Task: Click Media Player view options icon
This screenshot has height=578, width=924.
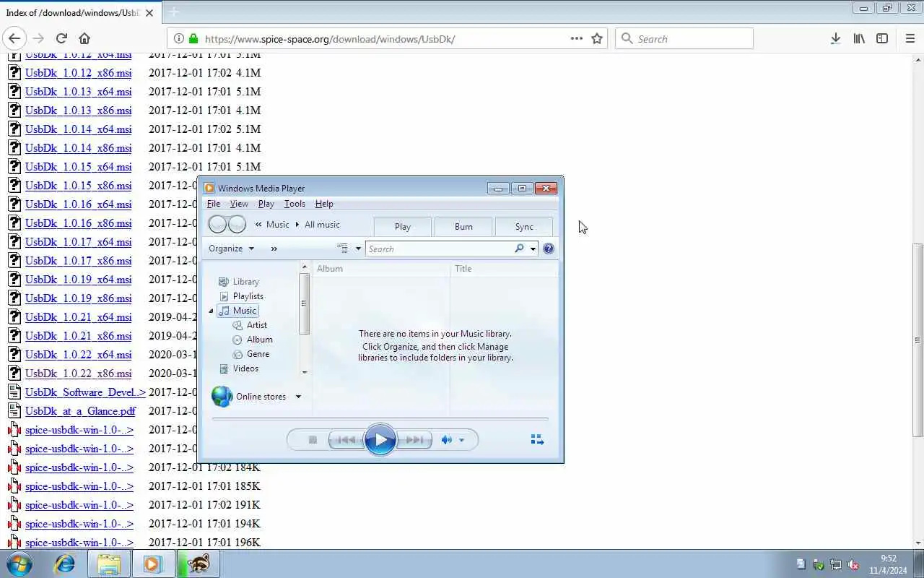Action: tap(343, 249)
